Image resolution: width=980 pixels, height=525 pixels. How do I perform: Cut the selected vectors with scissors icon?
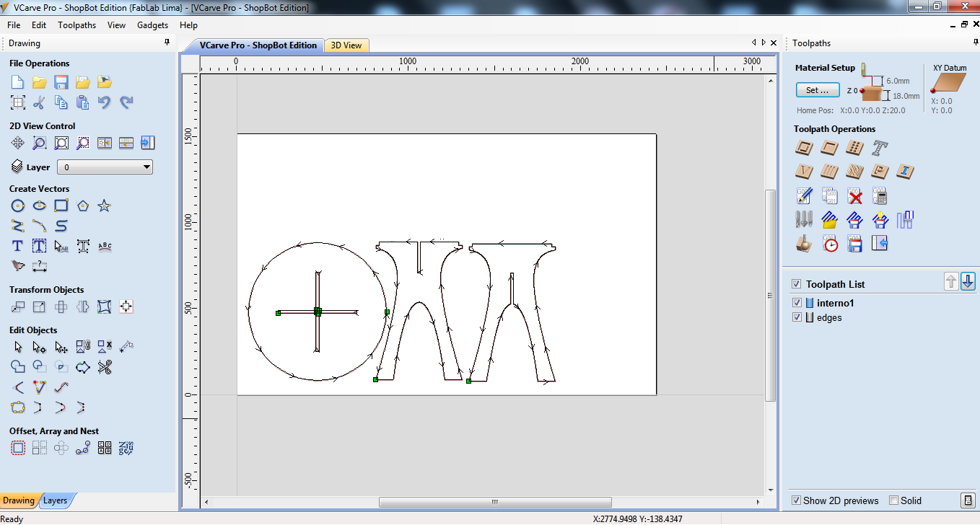[x=39, y=102]
